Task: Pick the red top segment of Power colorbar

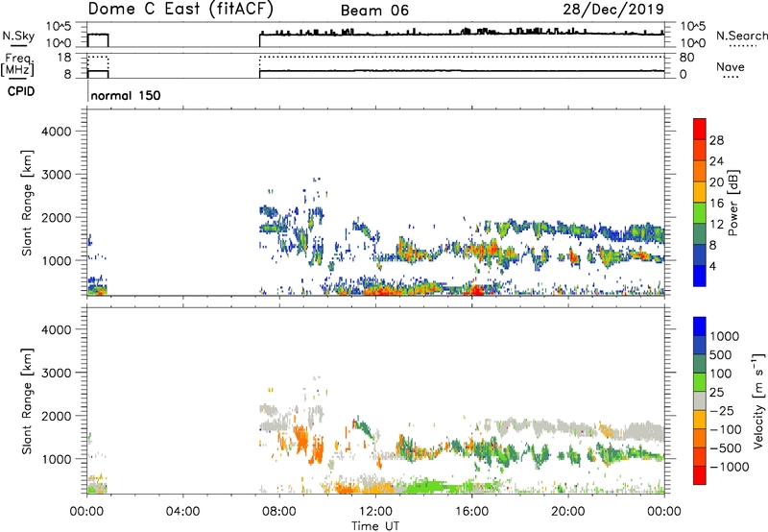Action: coord(700,129)
